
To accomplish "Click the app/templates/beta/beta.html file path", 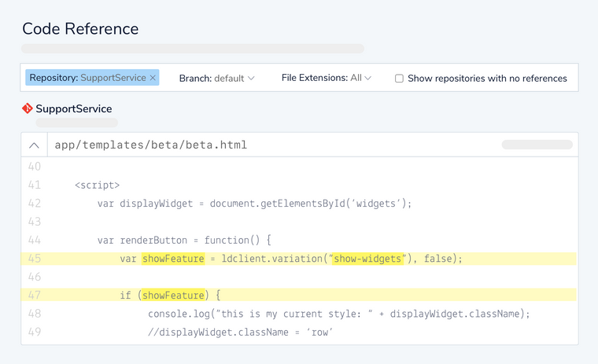I will point(150,145).
